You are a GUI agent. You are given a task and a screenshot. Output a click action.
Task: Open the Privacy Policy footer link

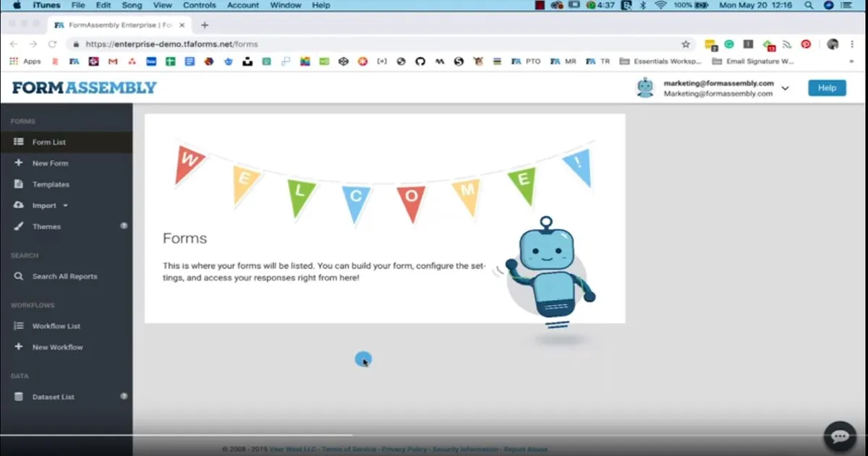pyautogui.click(x=404, y=449)
